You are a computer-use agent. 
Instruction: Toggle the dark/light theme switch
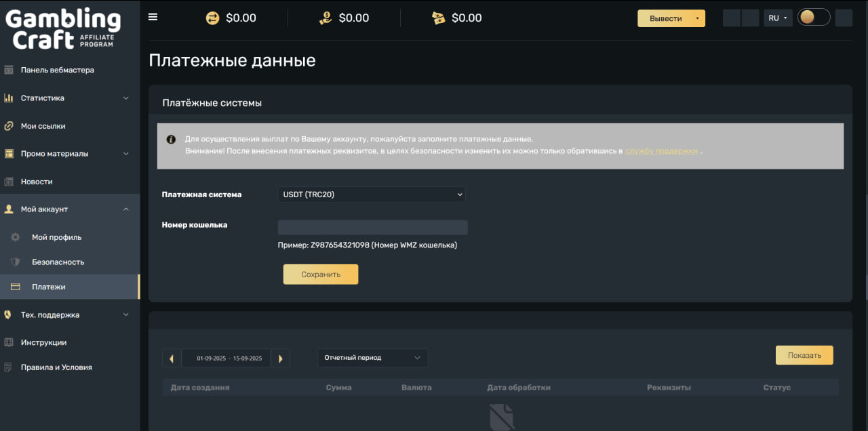coord(813,18)
